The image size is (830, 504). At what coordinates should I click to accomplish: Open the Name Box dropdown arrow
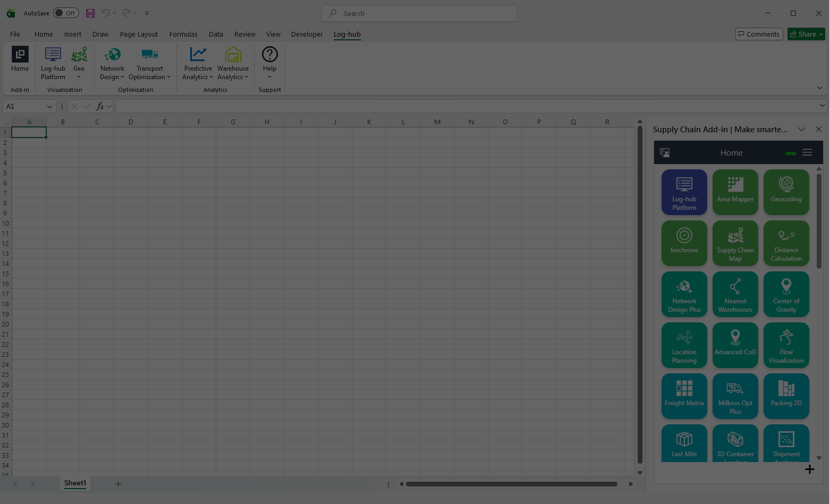tap(49, 106)
